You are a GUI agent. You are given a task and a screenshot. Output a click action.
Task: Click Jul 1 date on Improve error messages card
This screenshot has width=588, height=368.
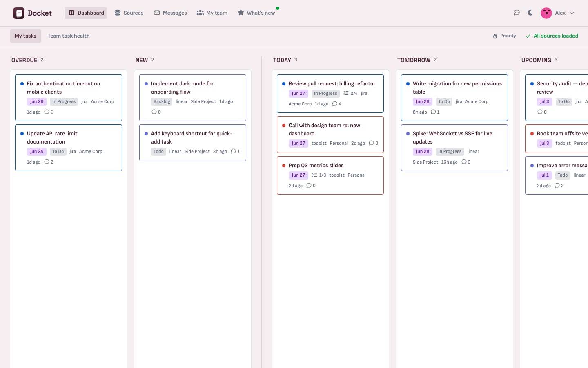point(544,175)
